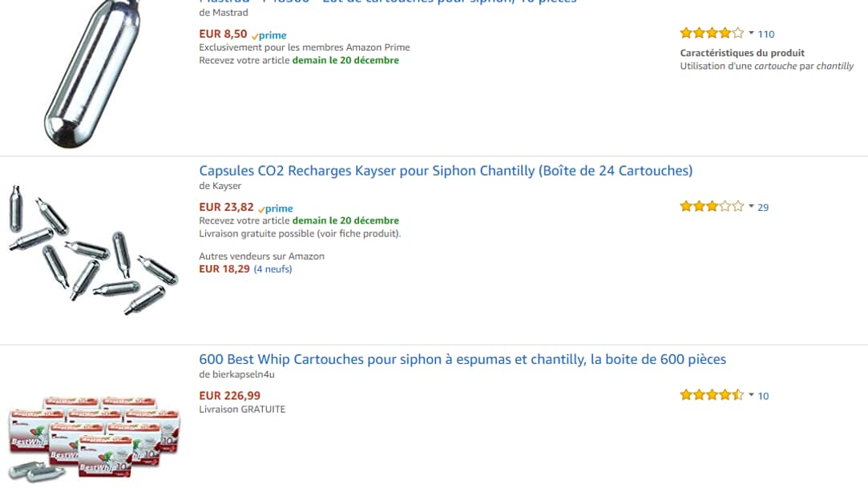The image size is (868, 488).
Task: Click star rating of Mastrad cartridges
Action: 712,34
